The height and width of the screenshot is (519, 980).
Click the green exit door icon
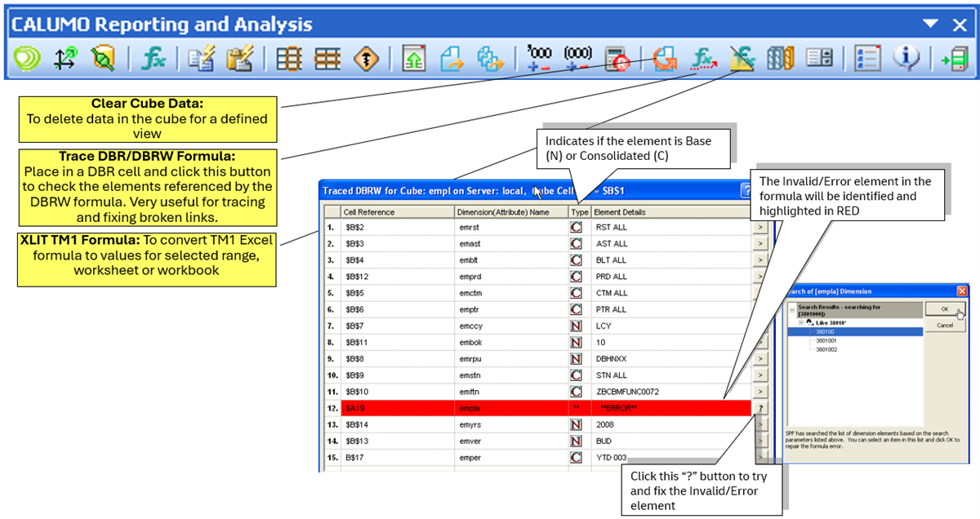pyautogui.click(x=954, y=58)
